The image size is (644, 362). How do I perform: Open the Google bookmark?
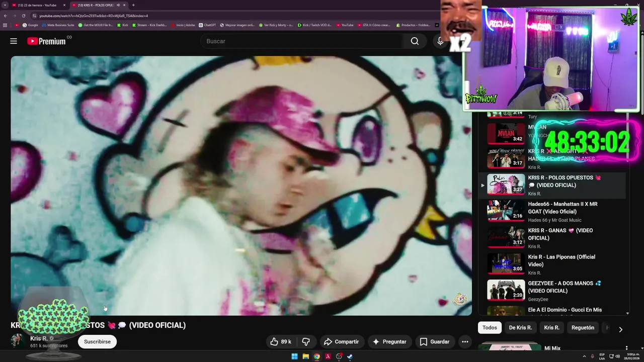coord(30,25)
